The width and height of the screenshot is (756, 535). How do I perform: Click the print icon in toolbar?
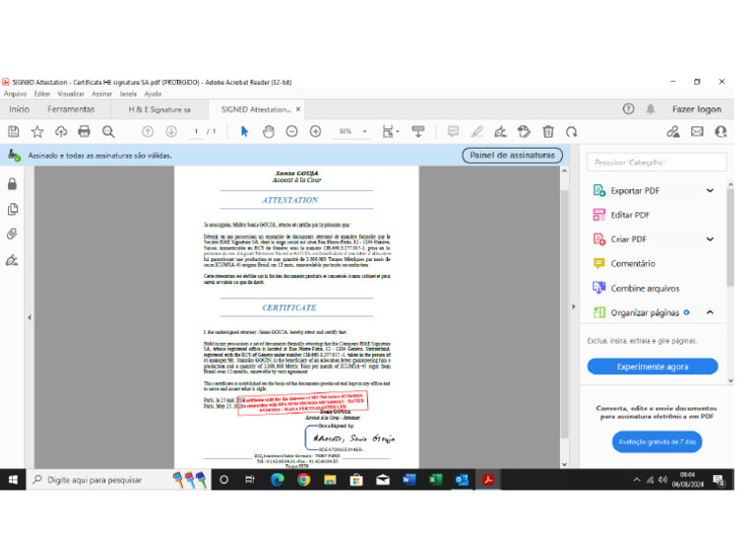pos(84,131)
